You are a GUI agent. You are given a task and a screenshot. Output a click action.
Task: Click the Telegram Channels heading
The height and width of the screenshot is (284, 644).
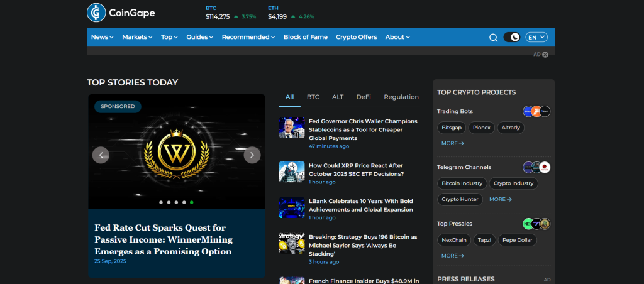pyautogui.click(x=464, y=167)
